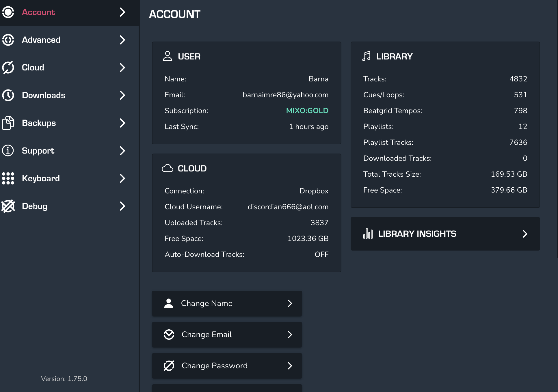Viewport: 558px width, 392px height.
Task: Click the Support info icon
Action: (x=8, y=151)
